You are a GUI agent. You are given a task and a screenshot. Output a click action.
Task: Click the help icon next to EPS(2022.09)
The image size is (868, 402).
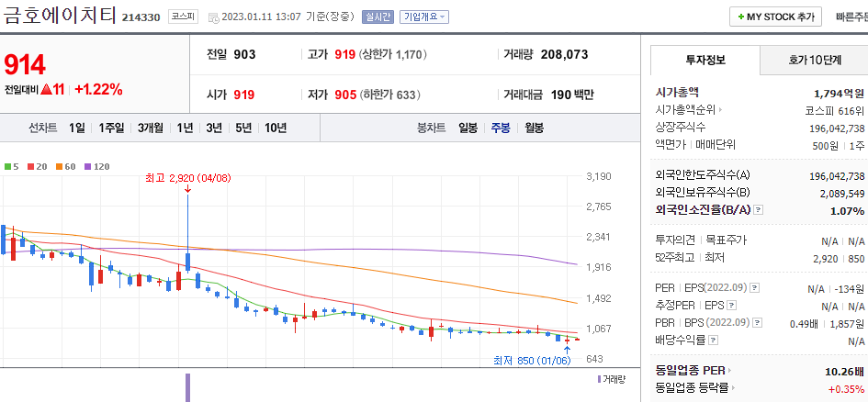tap(754, 288)
